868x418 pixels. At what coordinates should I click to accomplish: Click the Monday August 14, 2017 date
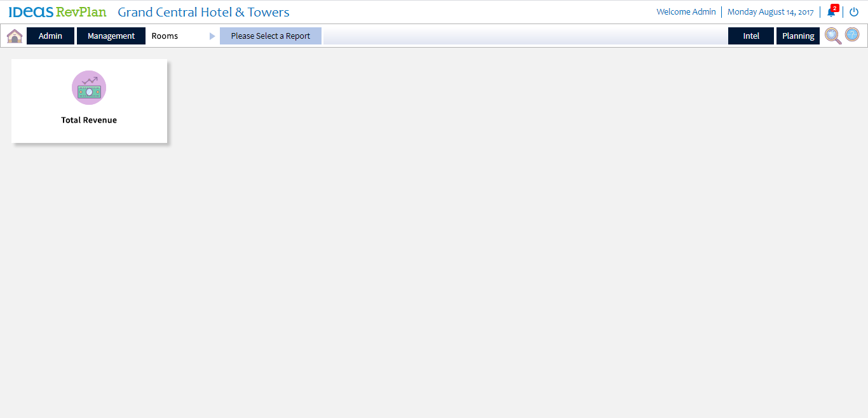click(x=770, y=12)
